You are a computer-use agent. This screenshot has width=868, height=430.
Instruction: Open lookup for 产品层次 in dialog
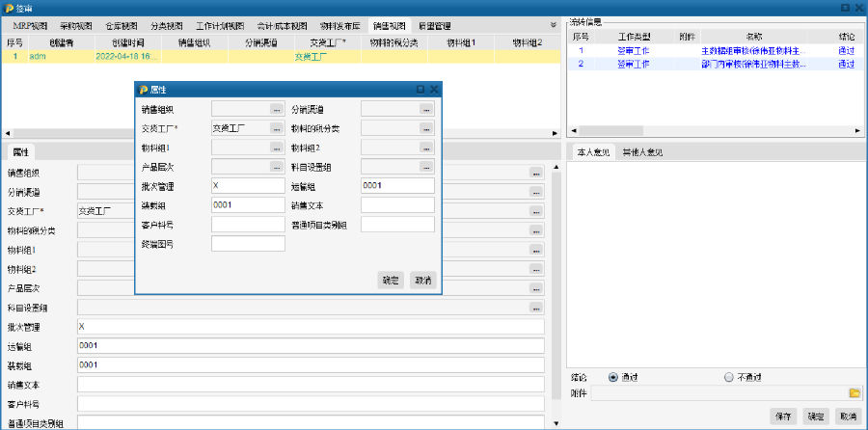point(277,167)
